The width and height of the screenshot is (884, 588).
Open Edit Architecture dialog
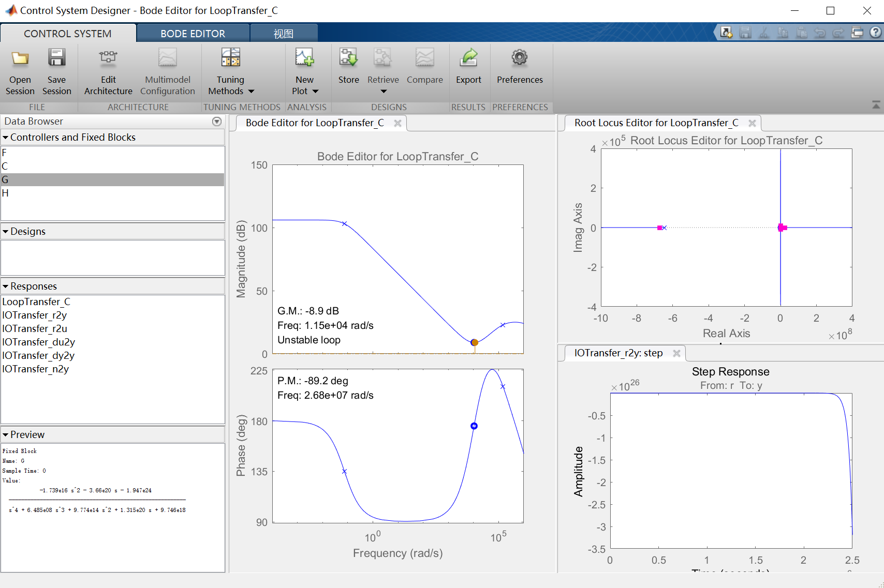point(108,72)
